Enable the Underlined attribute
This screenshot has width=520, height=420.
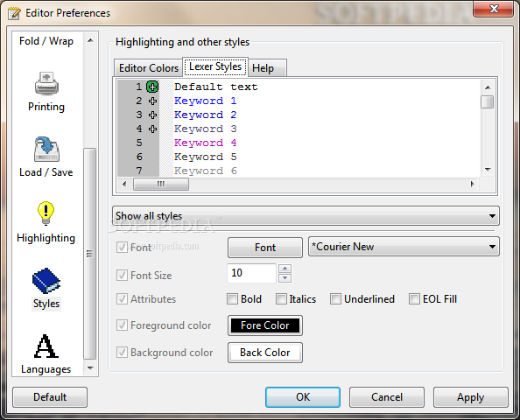(335, 298)
